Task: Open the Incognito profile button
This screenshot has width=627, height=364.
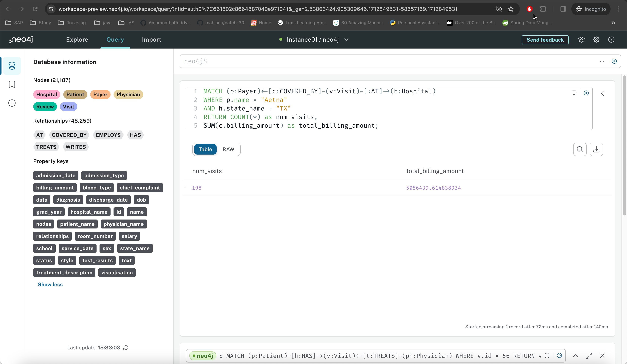Action: 591,9
